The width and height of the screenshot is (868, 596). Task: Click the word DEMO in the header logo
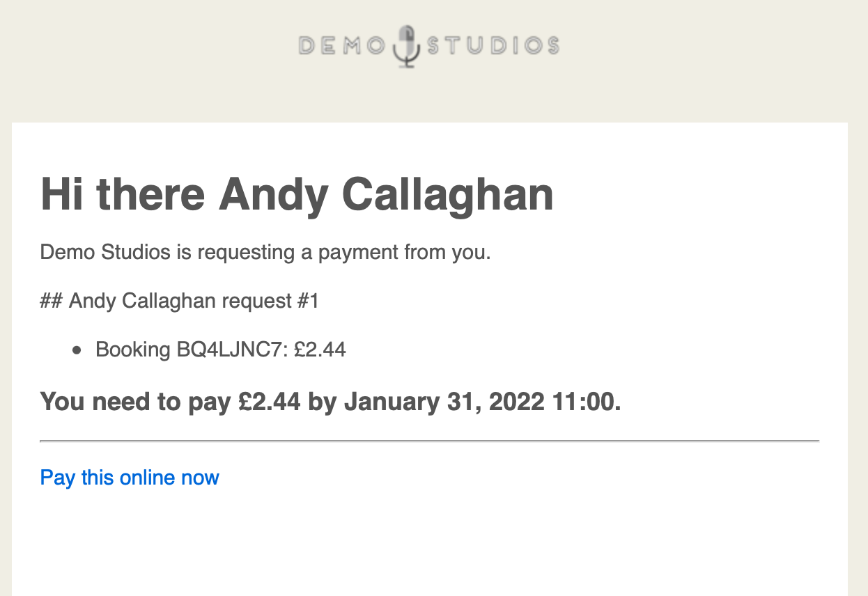(x=342, y=46)
